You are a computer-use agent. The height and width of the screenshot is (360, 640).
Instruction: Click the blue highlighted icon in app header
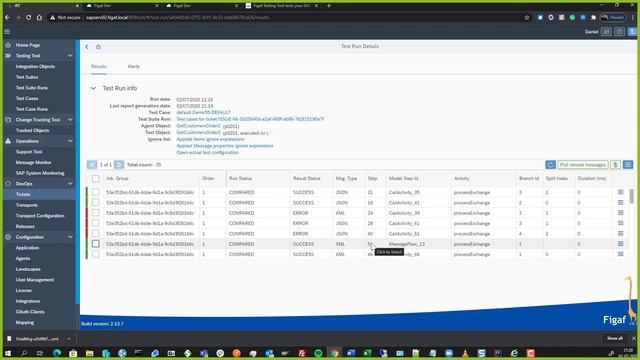pyautogui.click(x=632, y=31)
